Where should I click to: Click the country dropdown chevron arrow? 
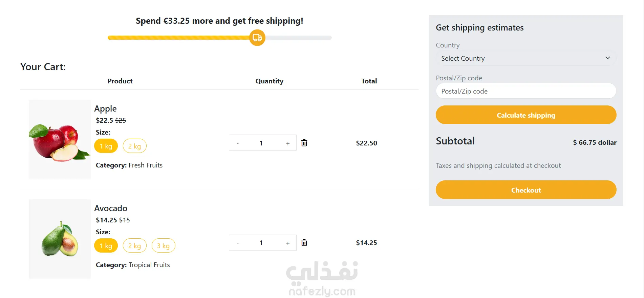tap(607, 58)
